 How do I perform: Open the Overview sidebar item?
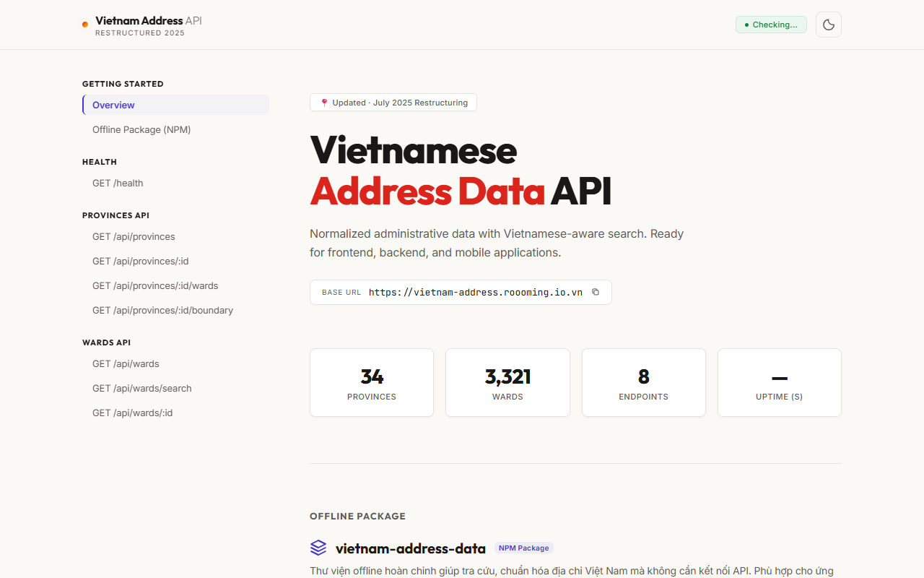click(x=175, y=105)
